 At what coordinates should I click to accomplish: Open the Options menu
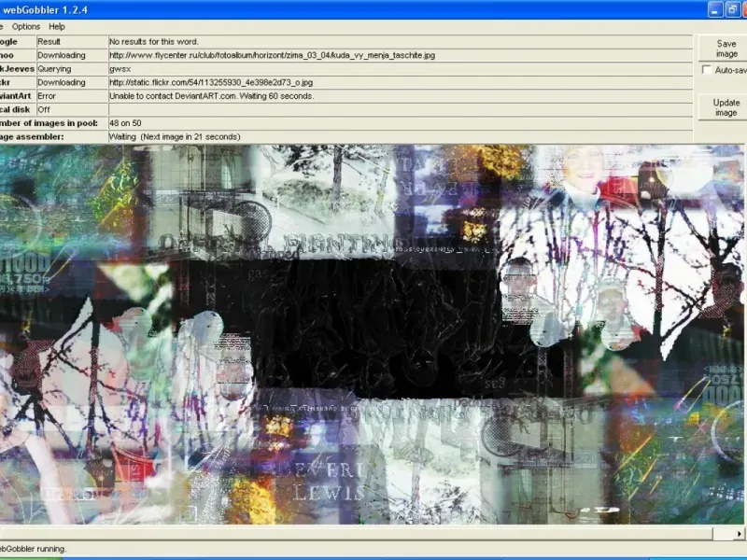point(26,27)
